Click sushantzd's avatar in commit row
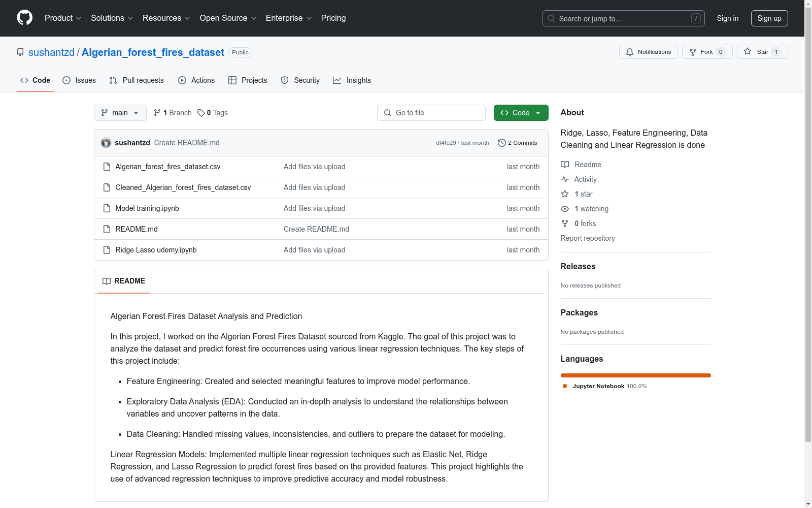This screenshot has width=812, height=508. pos(106,143)
